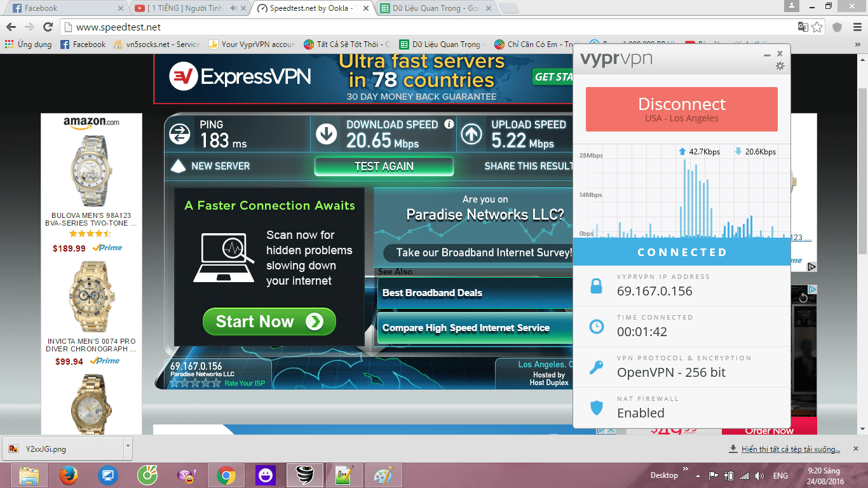Image resolution: width=868 pixels, height=488 pixels.
Task: Click the NAT Firewall Enabled value
Action: coord(641,413)
